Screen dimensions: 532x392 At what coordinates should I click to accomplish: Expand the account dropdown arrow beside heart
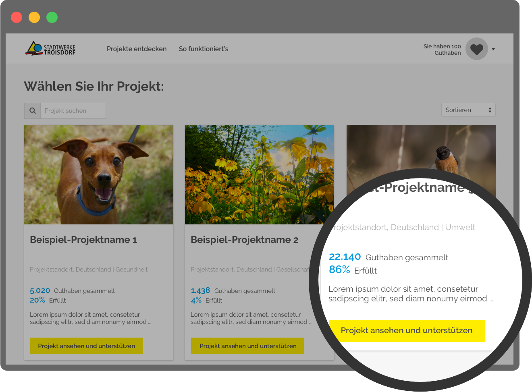[x=493, y=49]
